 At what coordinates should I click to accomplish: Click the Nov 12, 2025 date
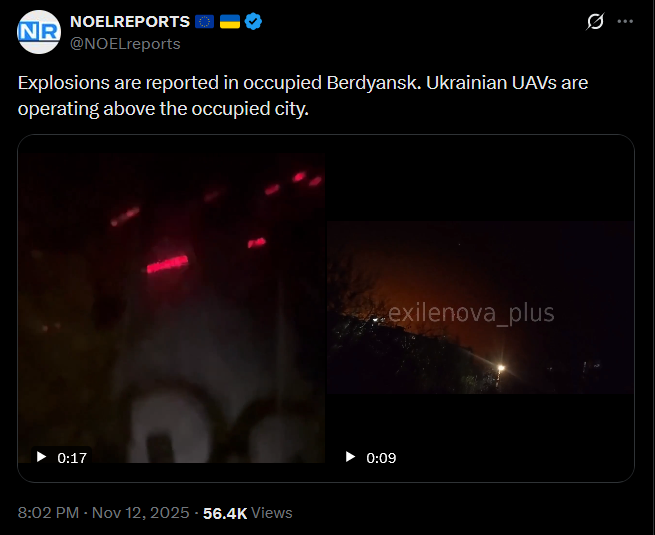(140, 513)
